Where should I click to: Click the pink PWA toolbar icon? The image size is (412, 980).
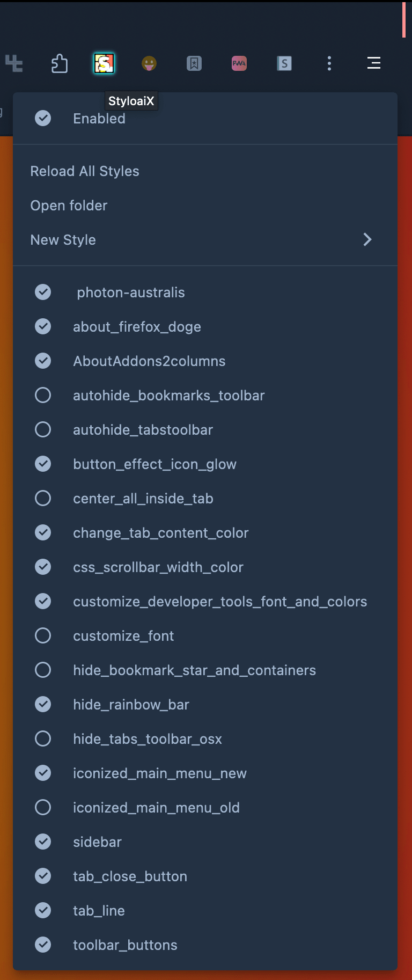coord(239,63)
